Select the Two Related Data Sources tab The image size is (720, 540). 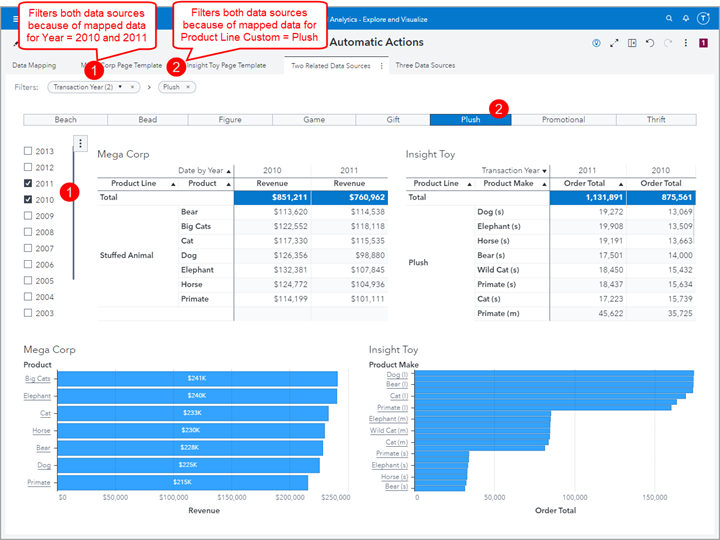[x=331, y=66]
